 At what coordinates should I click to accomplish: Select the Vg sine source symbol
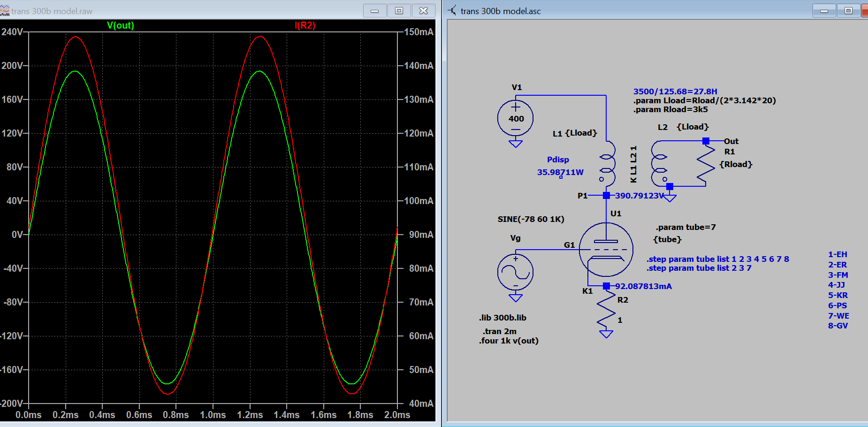point(516,272)
